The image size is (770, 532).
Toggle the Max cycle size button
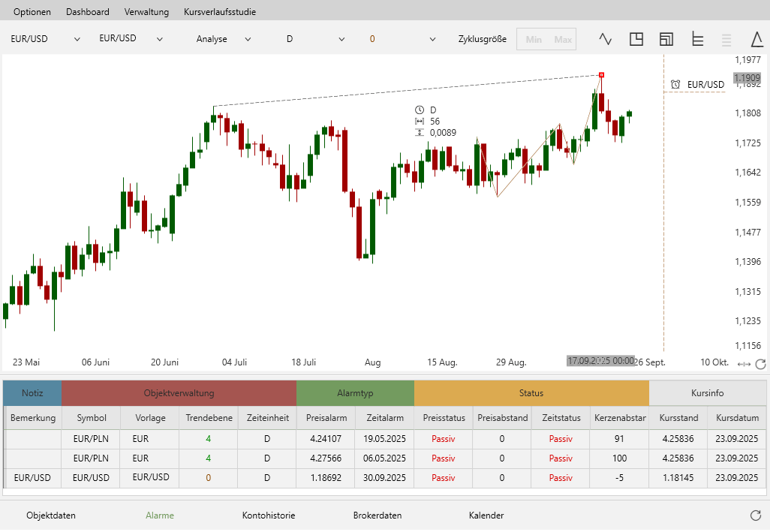(x=563, y=40)
